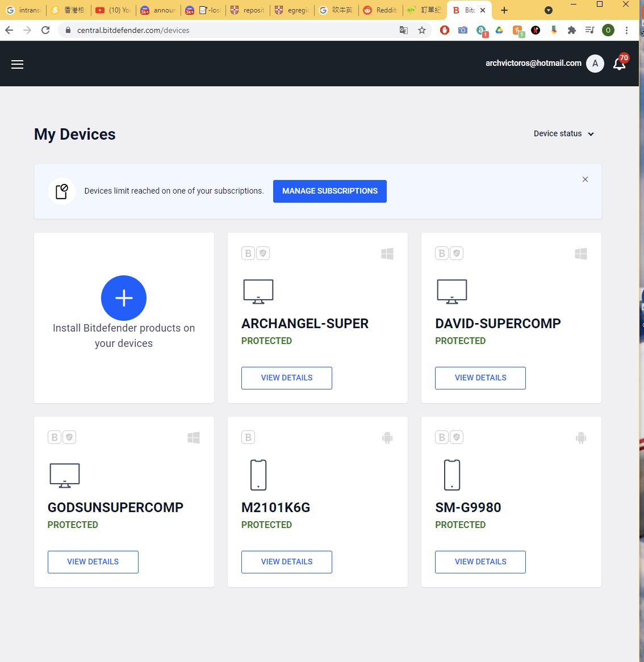Screen dimensions: 644x662
Task: Open the hamburger navigation menu
Action: 17,64
